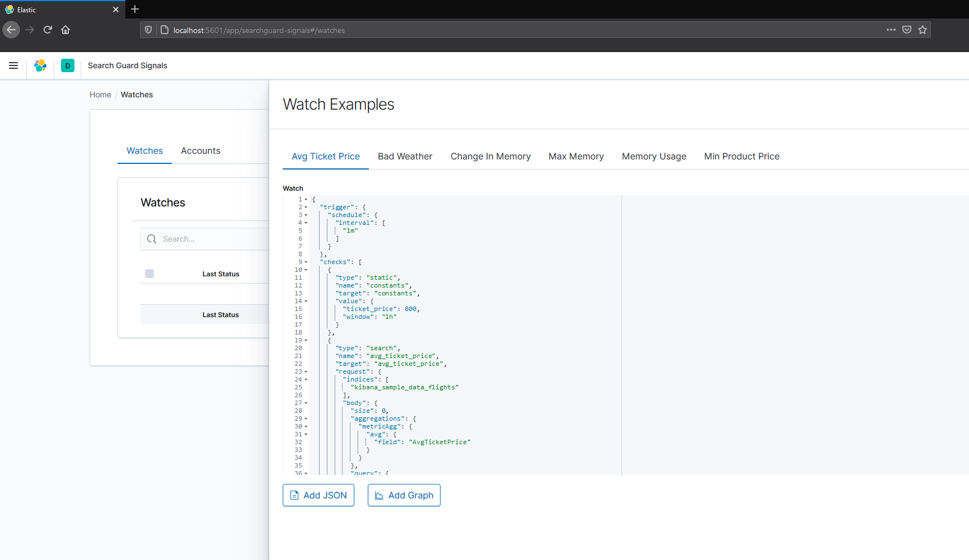
Task: Collapse the indices array at line 24
Action: point(306,379)
